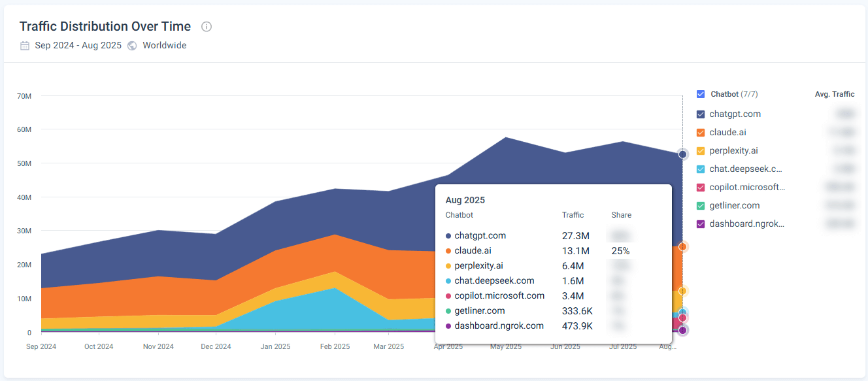Click 3.4M traffic value in tooltip
Screen dimensions: 868x381
pyautogui.click(x=573, y=296)
